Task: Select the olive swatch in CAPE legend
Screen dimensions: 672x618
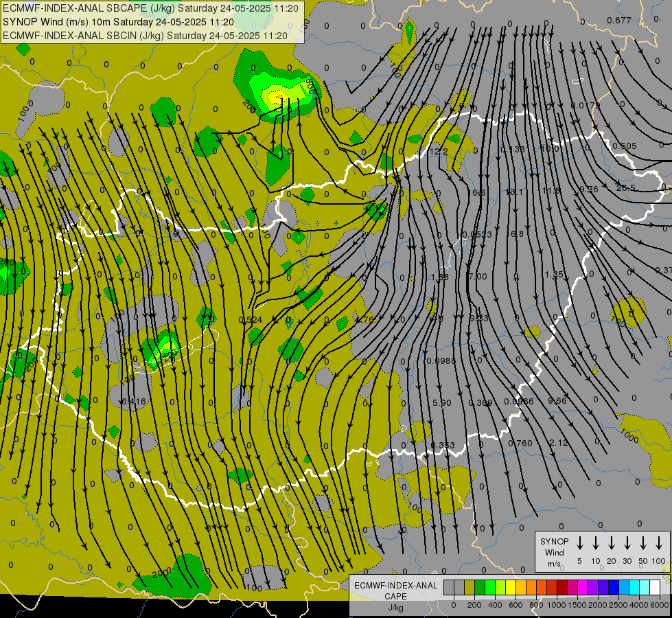Action: tap(470, 587)
